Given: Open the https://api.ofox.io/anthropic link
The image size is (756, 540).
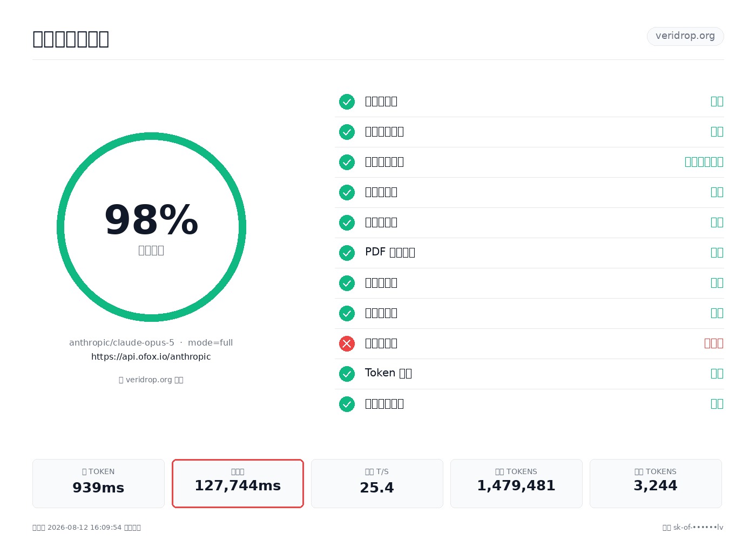Looking at the screenshot, I should click(x=151, y=356).
